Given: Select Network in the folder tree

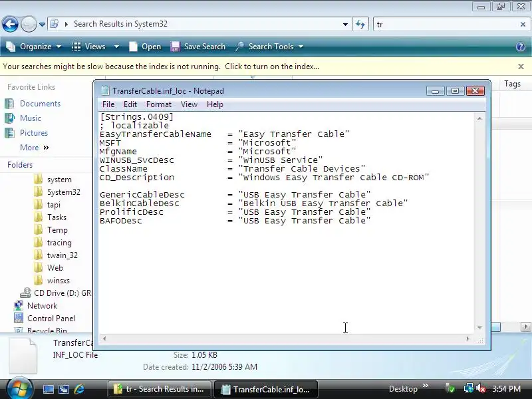Looking at the screenshot, I should coord(35,306).
